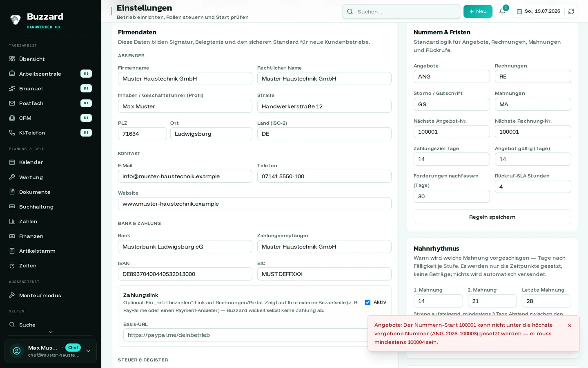This screenshot has height=368, width=588.
Task: Go to Artikelstamm in the sidebar
Action: [x=51, y=251]
